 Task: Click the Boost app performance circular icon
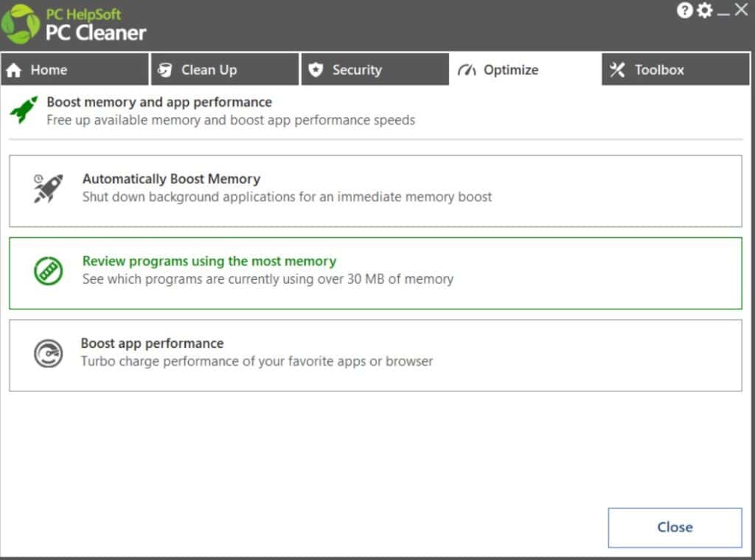[48, 354]
